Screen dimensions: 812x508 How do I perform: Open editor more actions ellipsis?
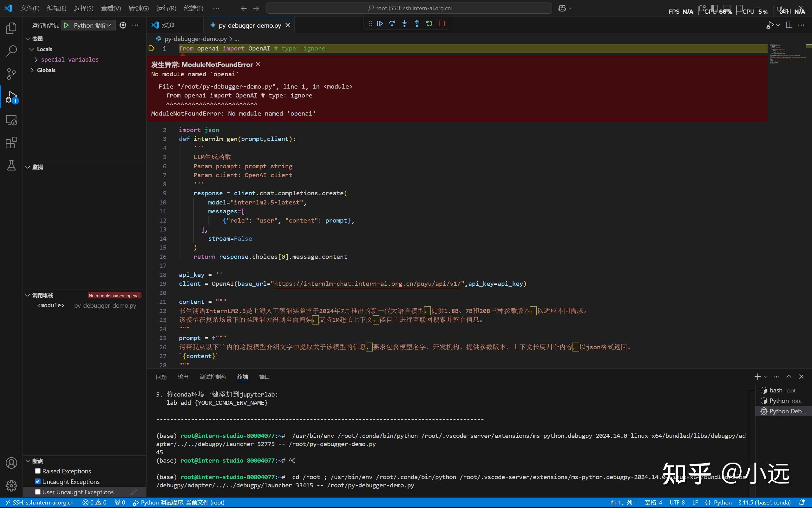click(x=801, y=25)
